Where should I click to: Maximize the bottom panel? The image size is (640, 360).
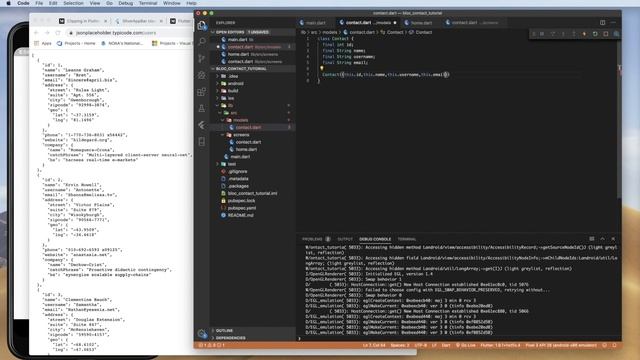[602, 239]
